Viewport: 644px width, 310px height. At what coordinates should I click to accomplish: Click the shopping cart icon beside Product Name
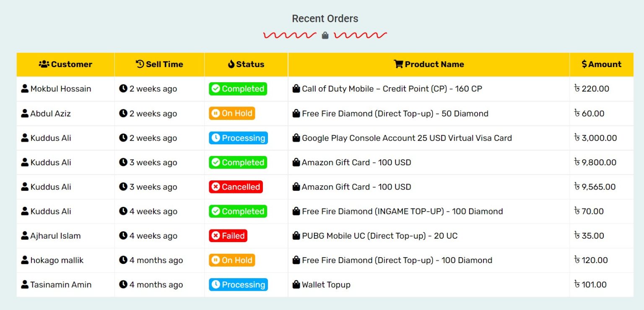click(398, 64)
